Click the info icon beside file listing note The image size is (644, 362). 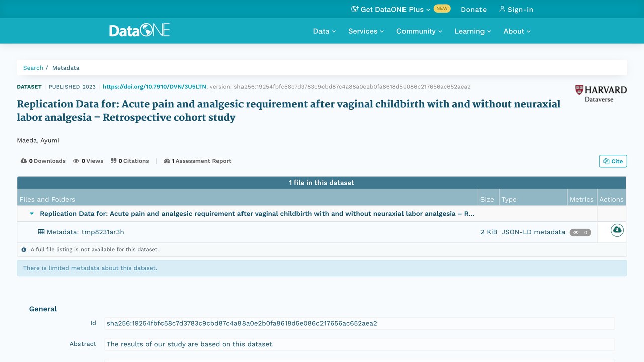click(x=24, y=249)
